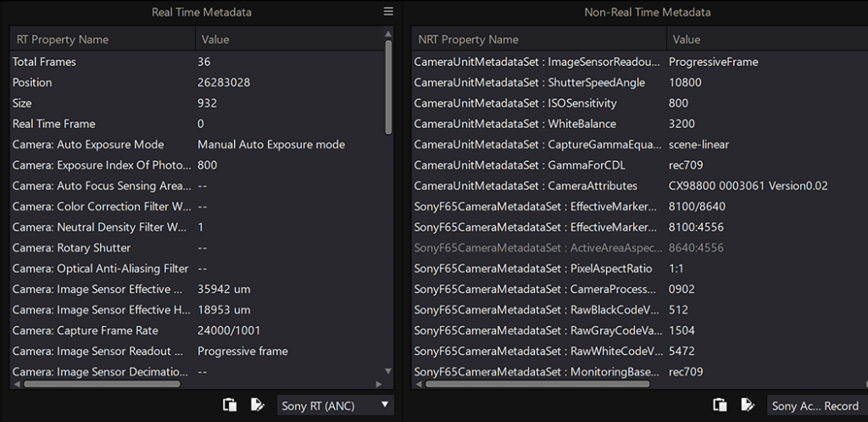Select the greyed ActiveAreaAspect row
The width and height of the screenshot is (868, 422).
point(640,247)
